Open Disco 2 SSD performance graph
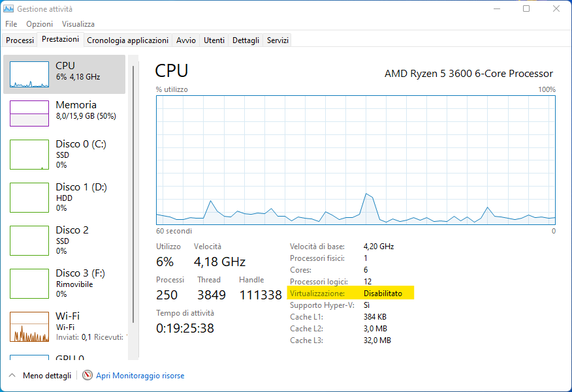 tap(29, 240)
